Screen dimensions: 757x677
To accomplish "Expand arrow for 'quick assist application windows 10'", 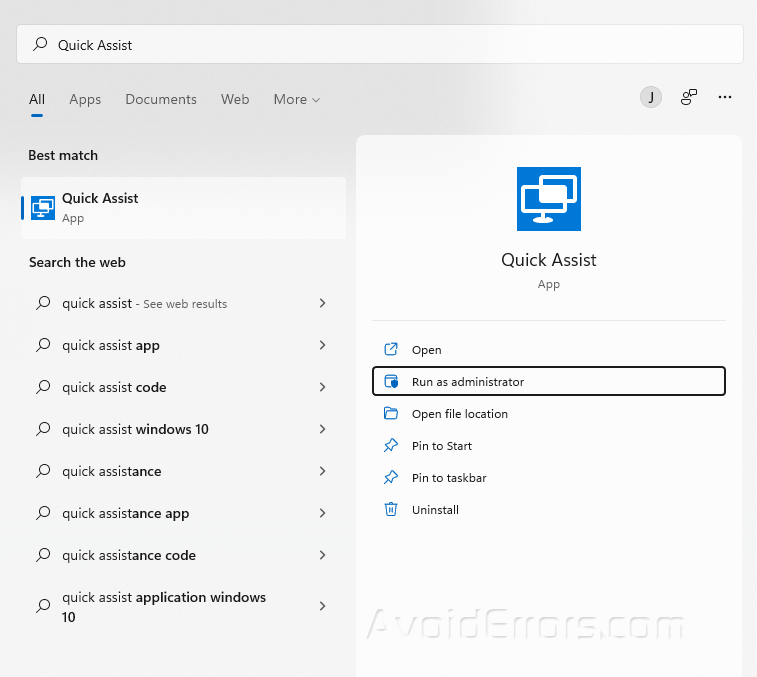I will [x=322, y=606].
